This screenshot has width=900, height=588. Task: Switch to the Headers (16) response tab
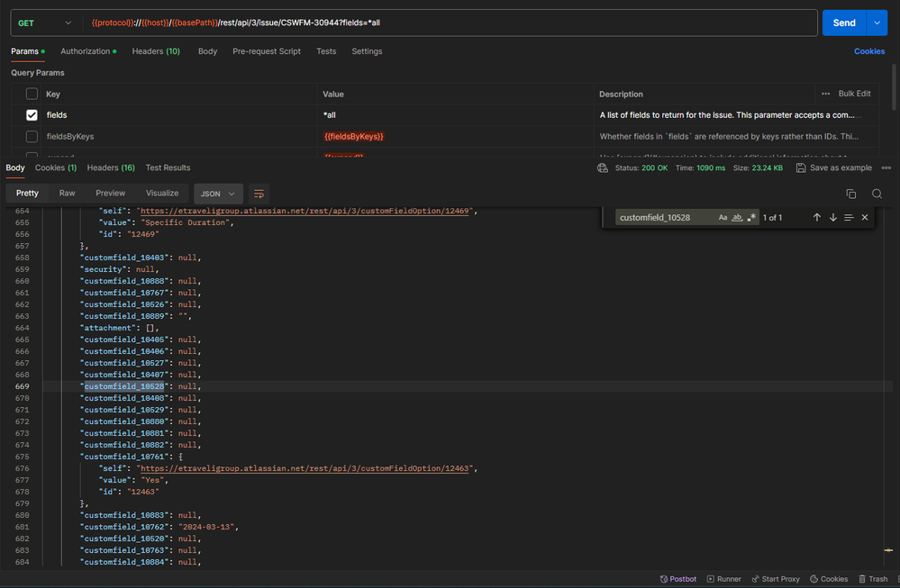[x=110, y=167]
